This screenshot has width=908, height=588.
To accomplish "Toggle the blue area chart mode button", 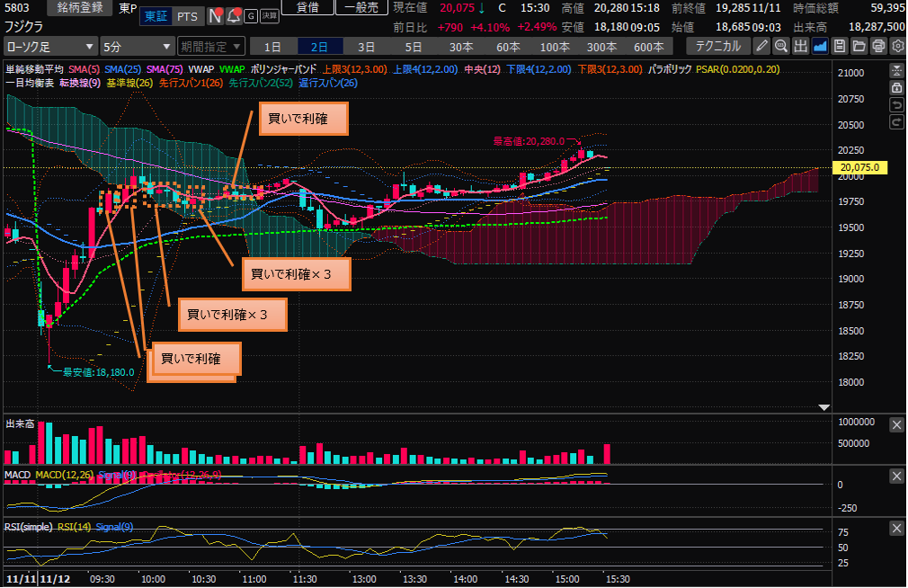I will (820, 46).
